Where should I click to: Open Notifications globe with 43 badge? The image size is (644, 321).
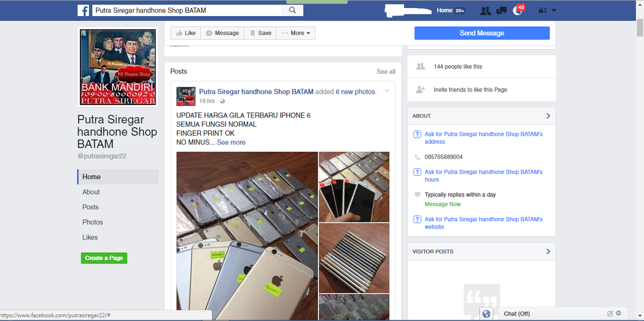click(x=518, y=10)
